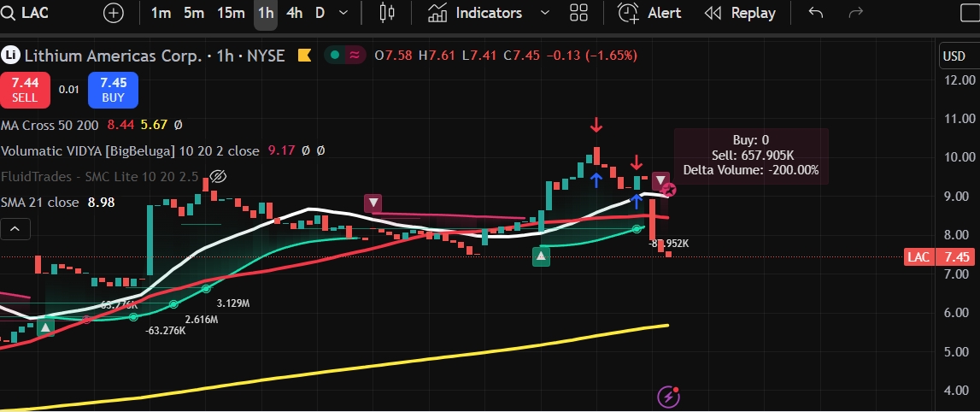Click the MA Cross value 5.67
Viewport: 980px width, 412px height.
[154, 125]
